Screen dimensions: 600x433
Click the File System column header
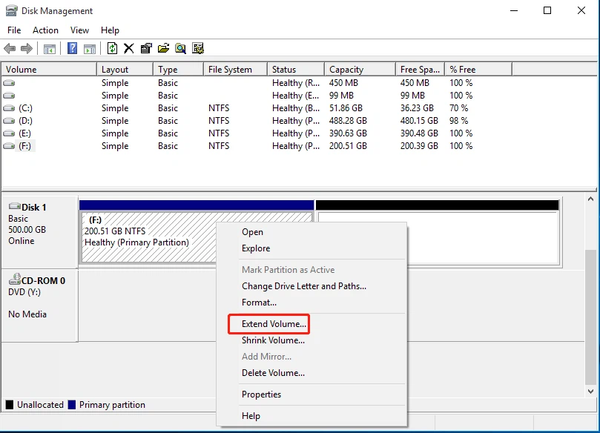coord(230,69)
